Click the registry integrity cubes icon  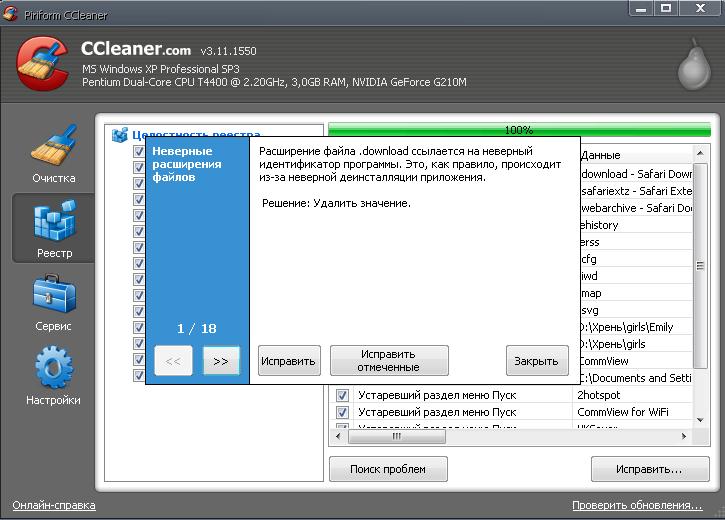coord(120,135)
